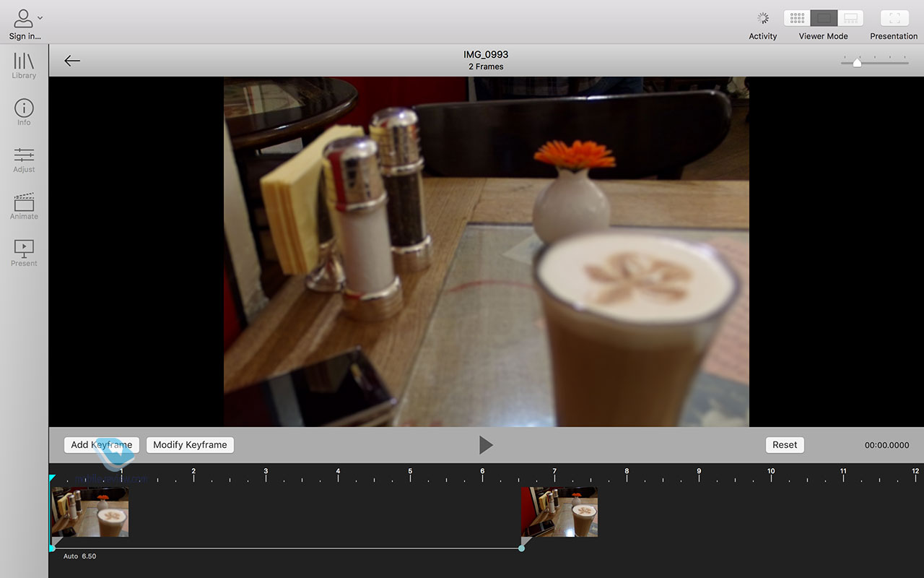924x578 pixels.
Task: Open the Adjust sliders panel
Action: [24, 159]
